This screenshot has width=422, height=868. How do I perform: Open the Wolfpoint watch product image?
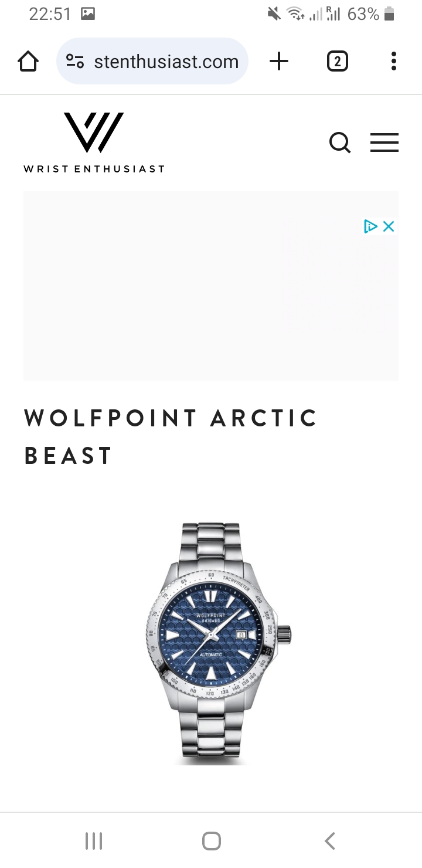point(217,643)
